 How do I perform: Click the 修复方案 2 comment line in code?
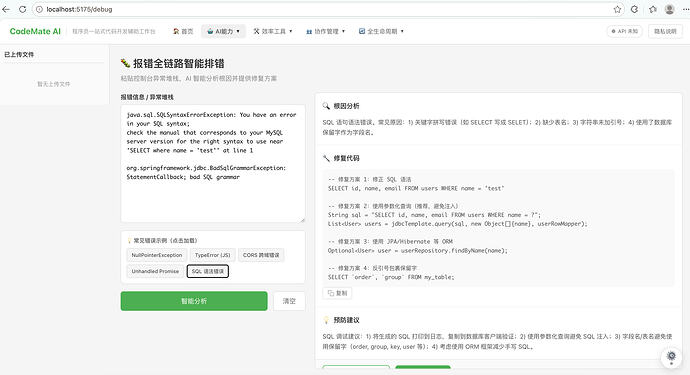click(393, 206)
